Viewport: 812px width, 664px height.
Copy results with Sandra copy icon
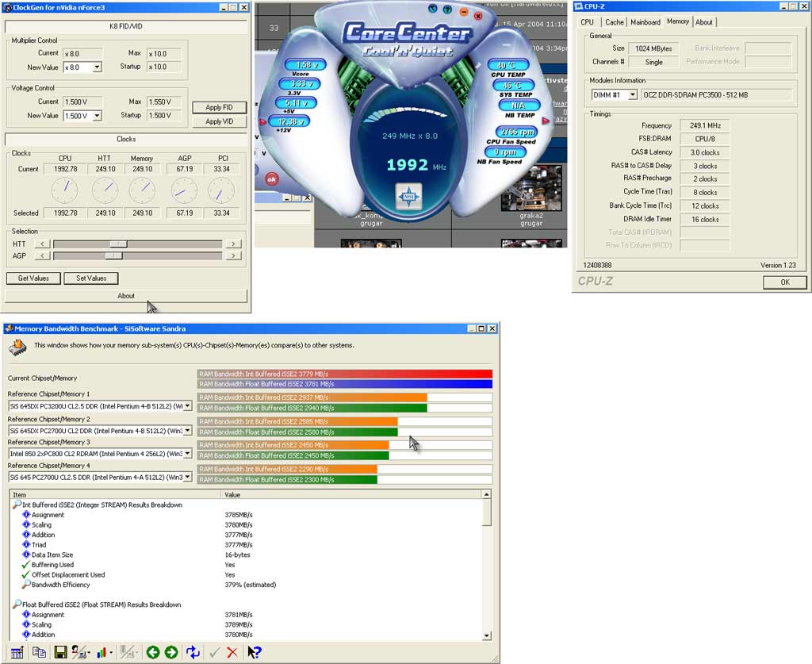pyautogui.click(x=39, y=652)
